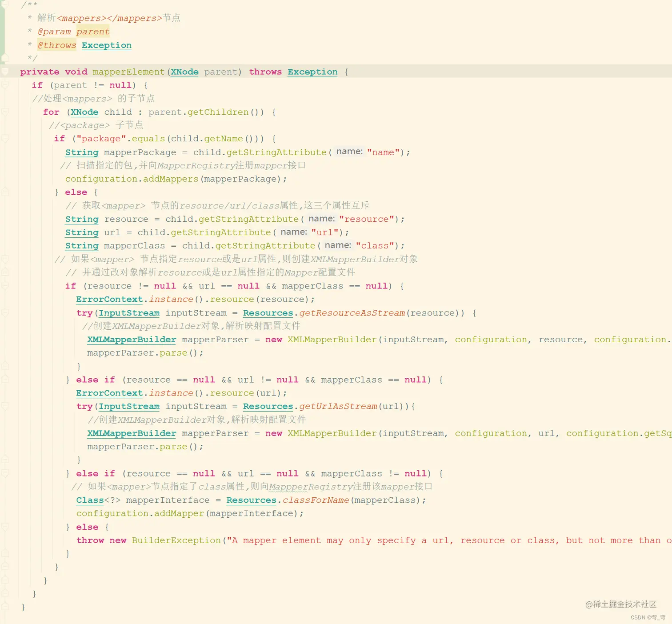Fold the getUrlAsStream try block in gutter
The width and height of the screenshot is (672, 624).
[5, 406]
